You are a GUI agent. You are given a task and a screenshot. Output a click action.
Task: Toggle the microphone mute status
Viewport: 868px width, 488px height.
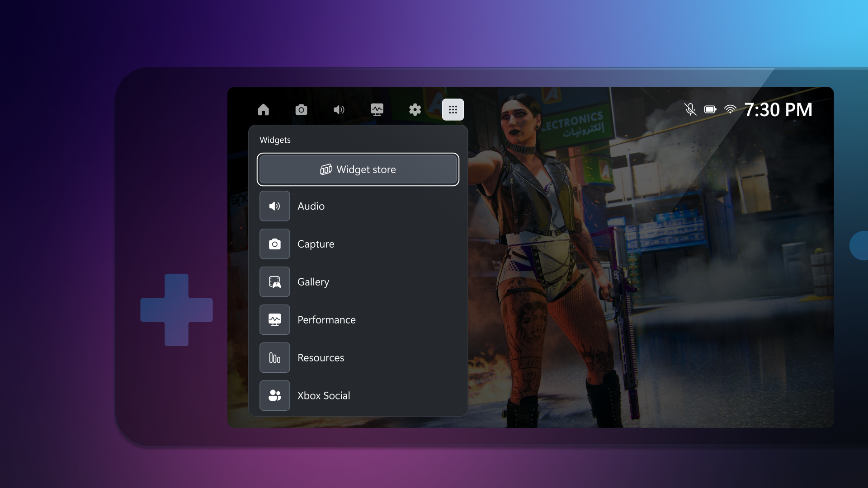point(690,109)
